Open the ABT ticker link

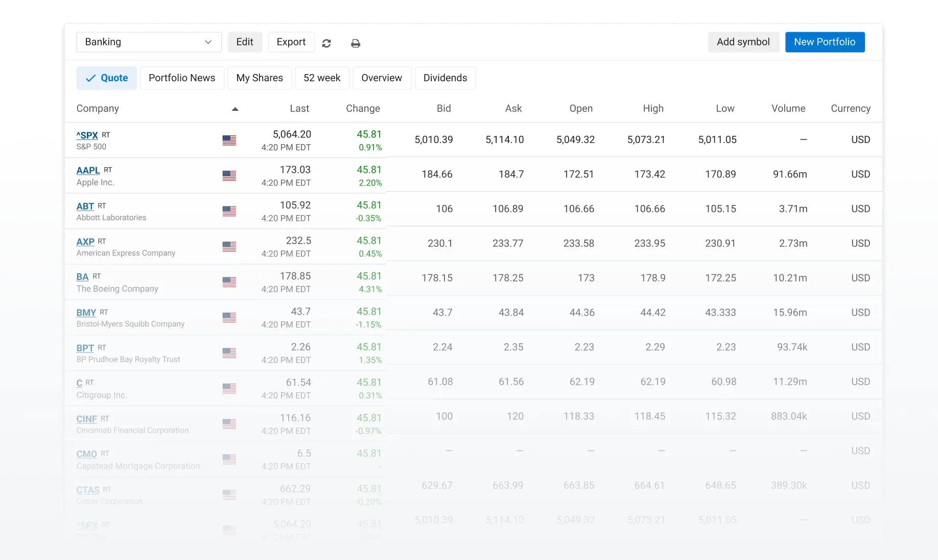(x=85, y=206)
